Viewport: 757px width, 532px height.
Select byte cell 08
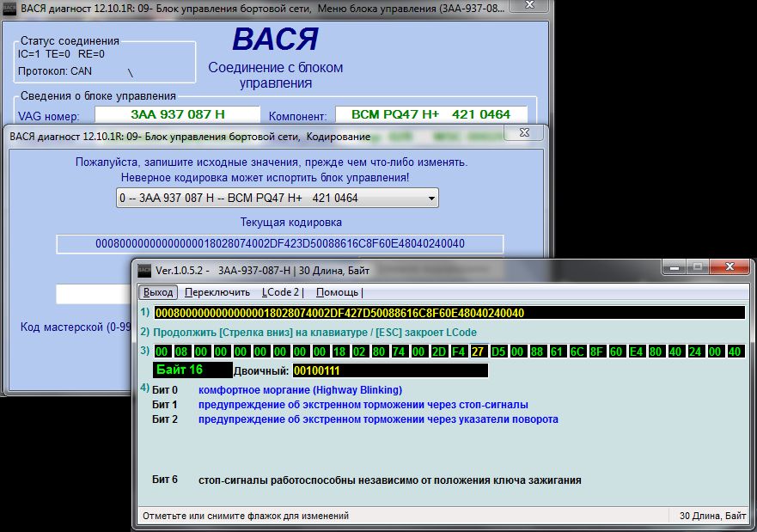point(181,352)
